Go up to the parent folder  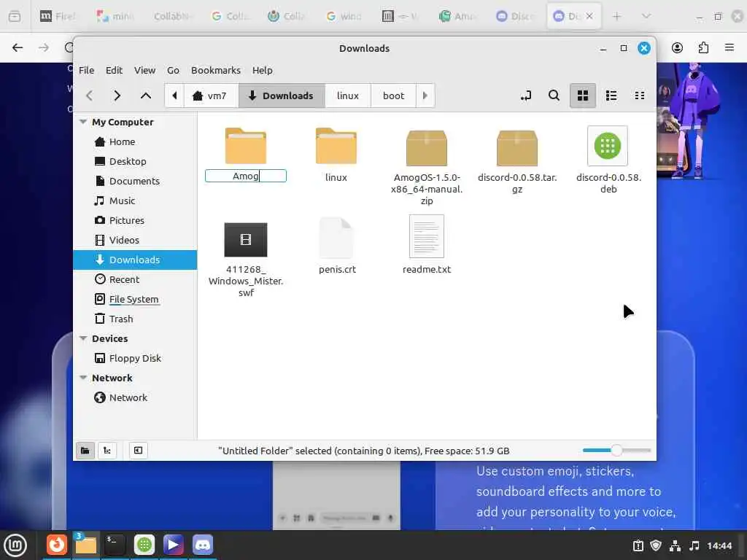point(146,96)
